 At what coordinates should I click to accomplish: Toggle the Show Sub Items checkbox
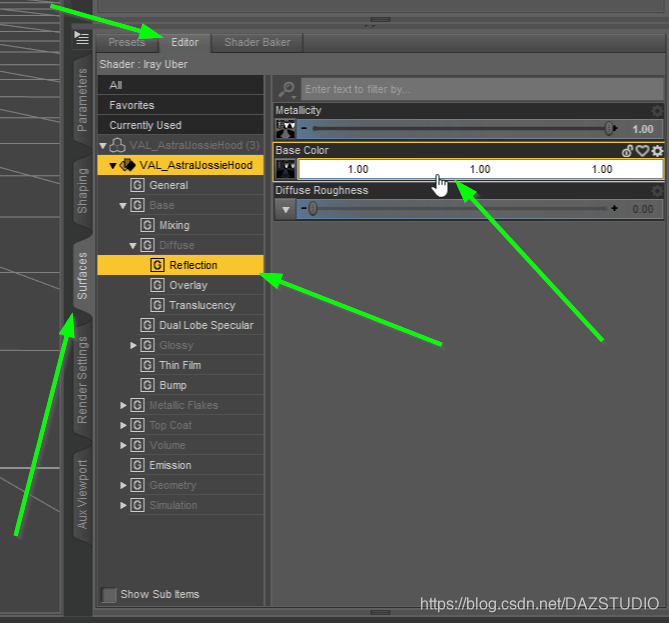(109, 594)
